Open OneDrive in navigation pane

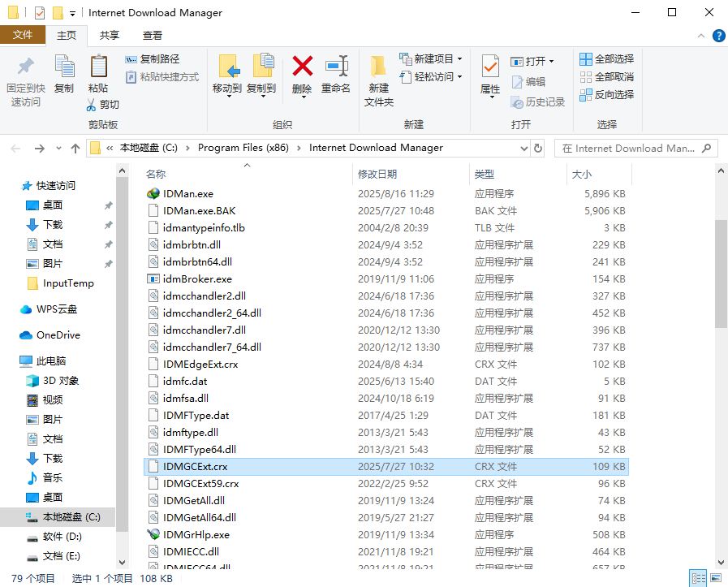coord(50,335)
